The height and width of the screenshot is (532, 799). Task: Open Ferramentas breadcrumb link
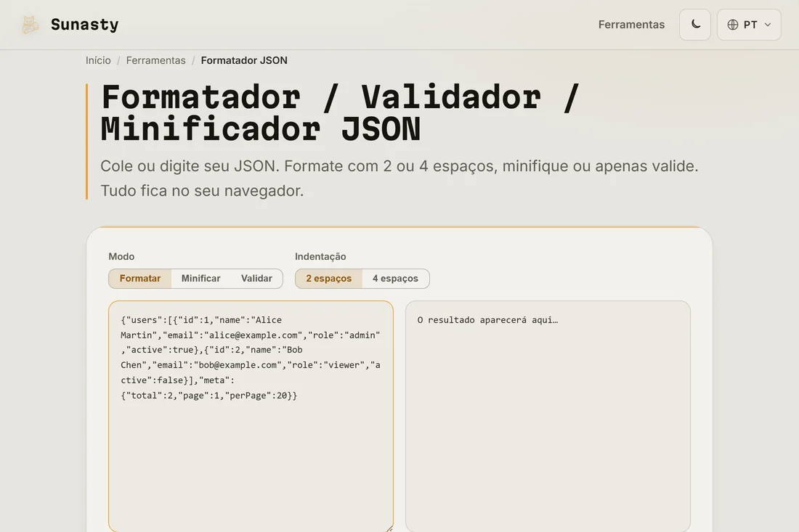(156, 60)
